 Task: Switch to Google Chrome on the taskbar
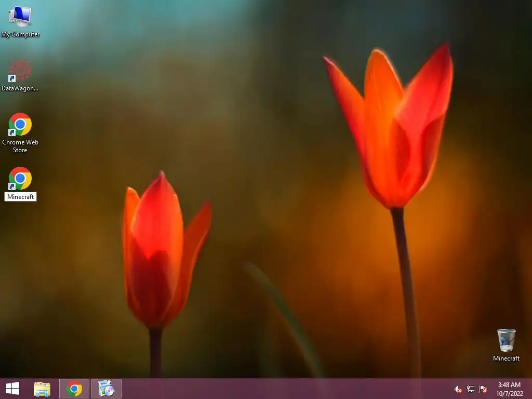click(x=74, y=389)
